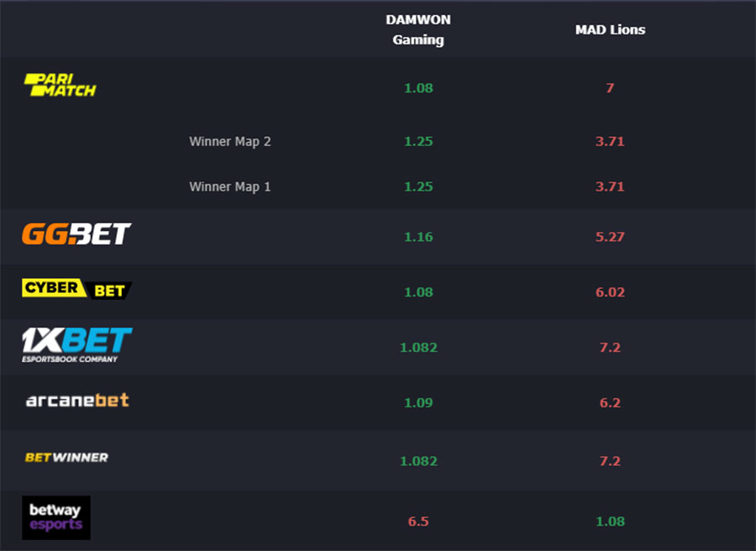Click GG.BET MAD Lions odds 5.27
756x551 pixels.
(610, 237)
